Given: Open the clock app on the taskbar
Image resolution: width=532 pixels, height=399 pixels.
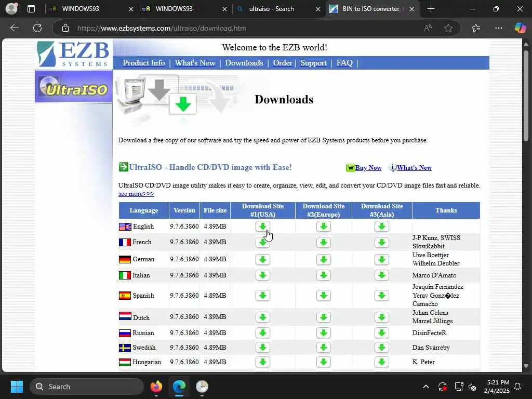Looking at the screenshot, I should coord(202,387).
